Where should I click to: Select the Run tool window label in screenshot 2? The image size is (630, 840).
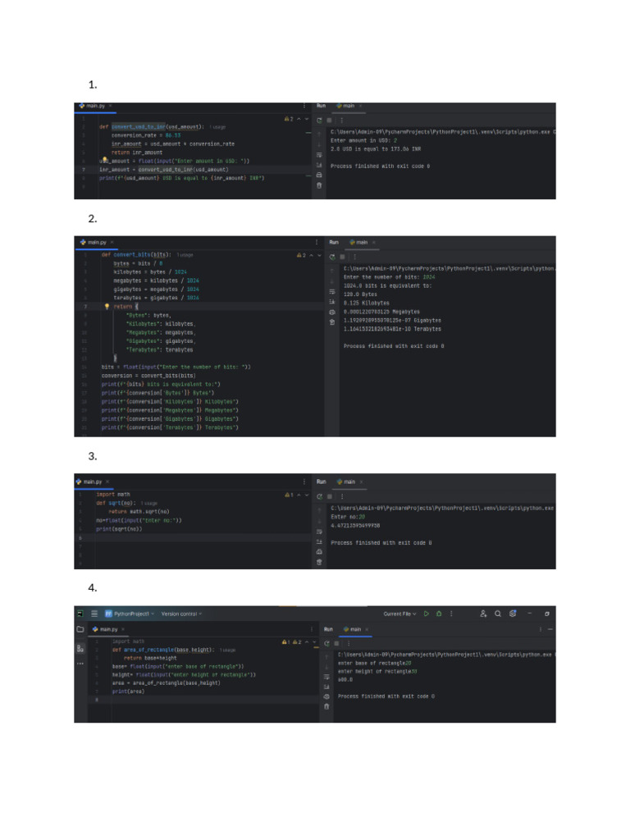[x=334, y=242]
